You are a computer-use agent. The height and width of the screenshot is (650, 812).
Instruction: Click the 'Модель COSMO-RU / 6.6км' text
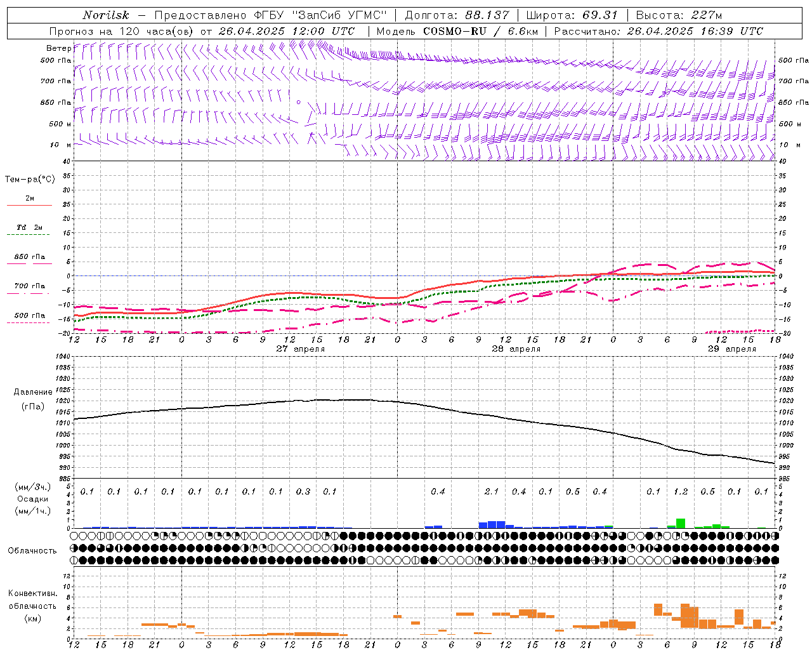coord(457,31)
